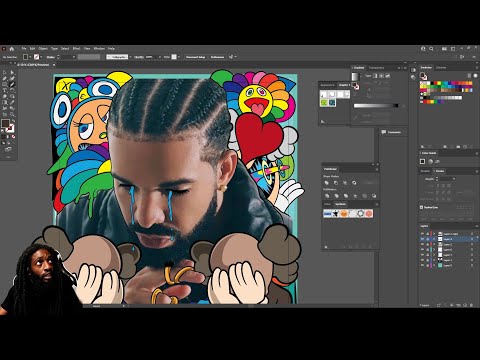The height and width of the screenshot is (360, 480).
Task: Toggle lock on the topmost layer
Action: click(x=427, y=234)
